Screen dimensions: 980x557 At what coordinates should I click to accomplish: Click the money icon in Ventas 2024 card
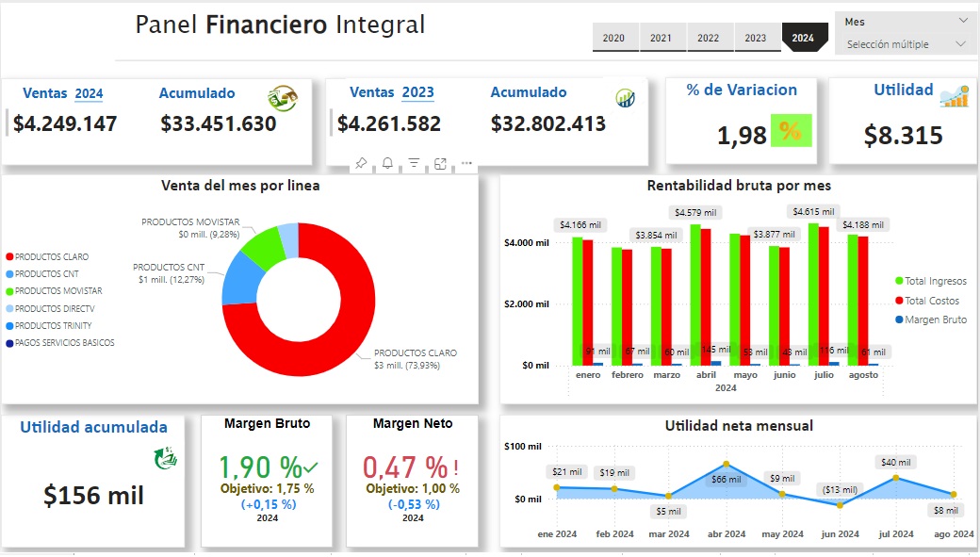click(x=282, y=97)
